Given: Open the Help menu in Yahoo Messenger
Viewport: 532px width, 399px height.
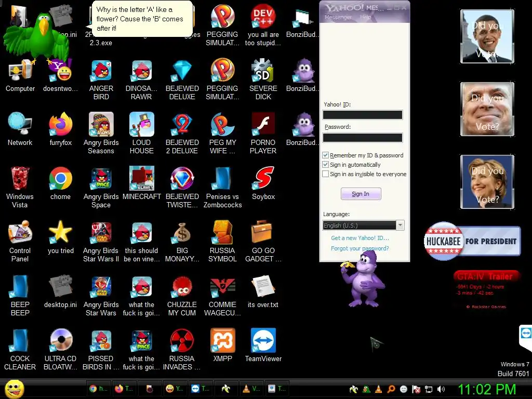Looking at the screenshot, I should 365,17.
